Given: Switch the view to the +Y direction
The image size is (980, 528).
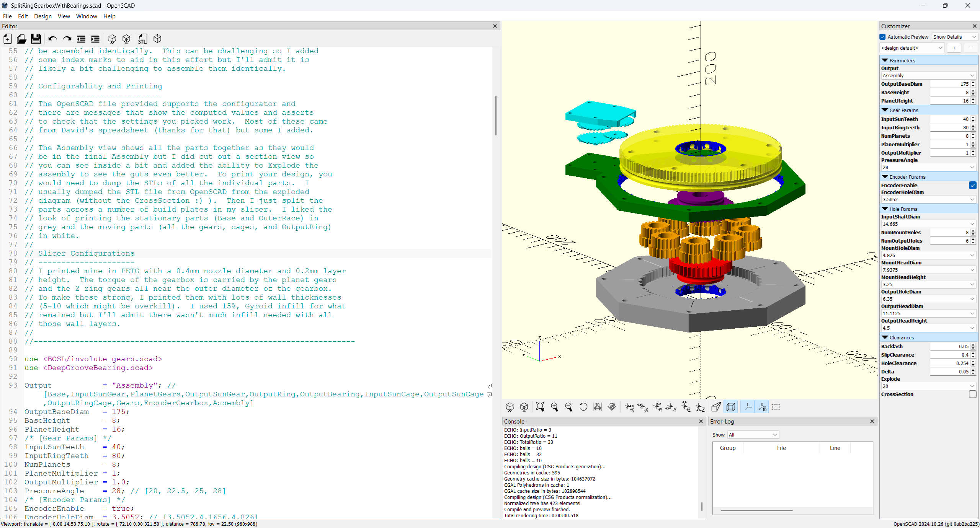Looking at the screenshot, I should click(658, 407).
